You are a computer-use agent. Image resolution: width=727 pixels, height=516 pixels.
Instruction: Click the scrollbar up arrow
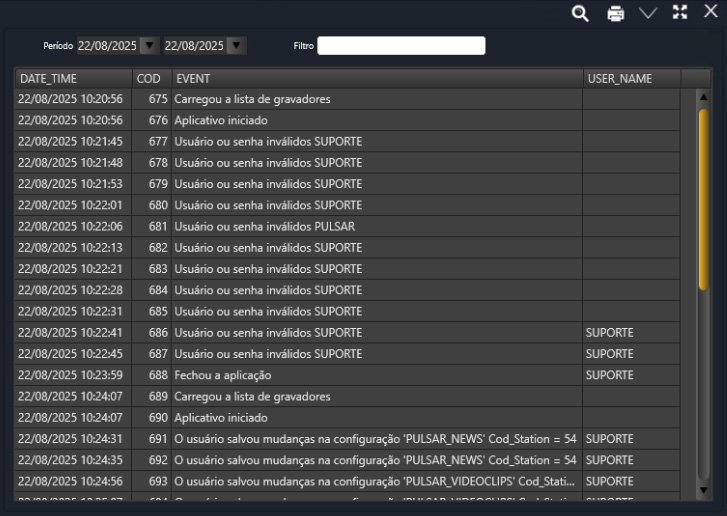point(703,97)
